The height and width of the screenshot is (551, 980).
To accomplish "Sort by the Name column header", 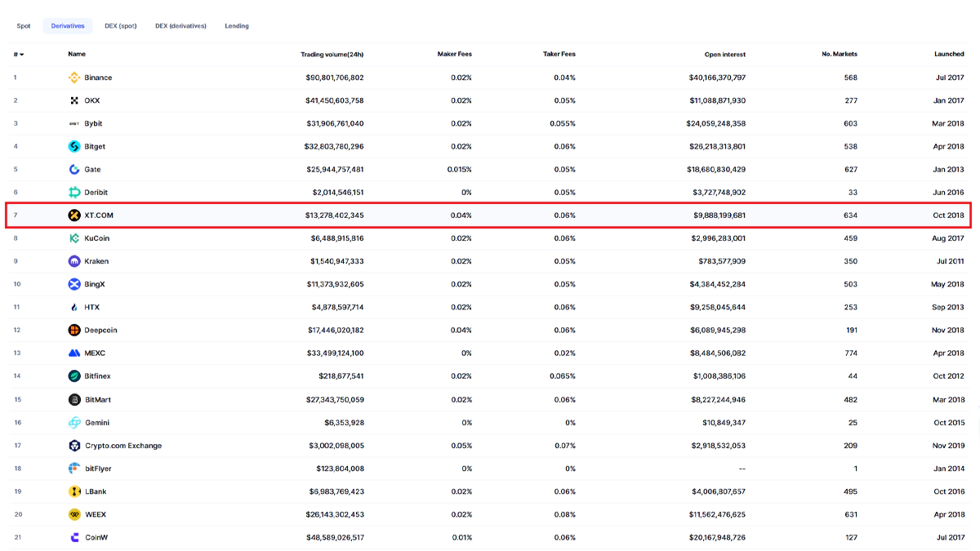I will tap(77, 55).
